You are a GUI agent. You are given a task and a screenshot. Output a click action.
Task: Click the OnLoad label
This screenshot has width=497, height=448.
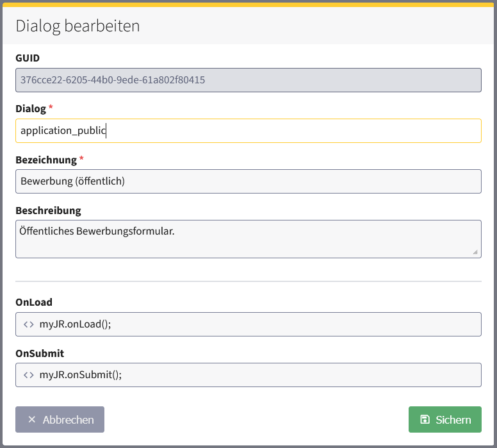(x=34, y=303)
